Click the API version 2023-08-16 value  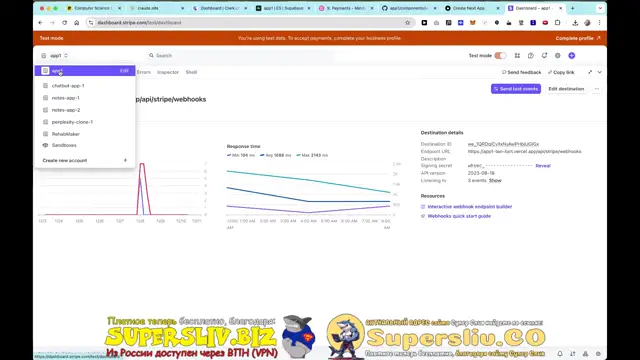coord(481,173)
